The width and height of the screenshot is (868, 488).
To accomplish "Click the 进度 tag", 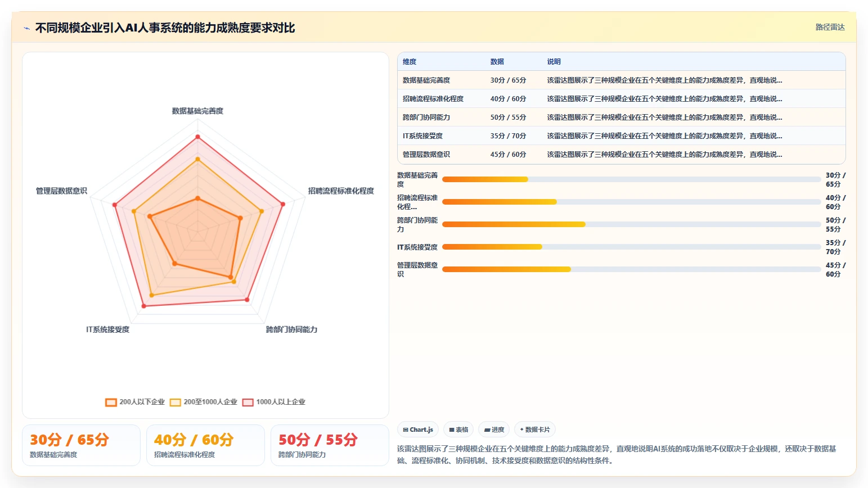I will [494, 430].
